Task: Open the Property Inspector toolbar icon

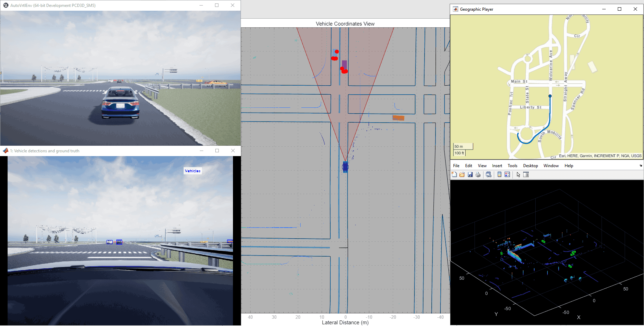Action: (526, 175)
